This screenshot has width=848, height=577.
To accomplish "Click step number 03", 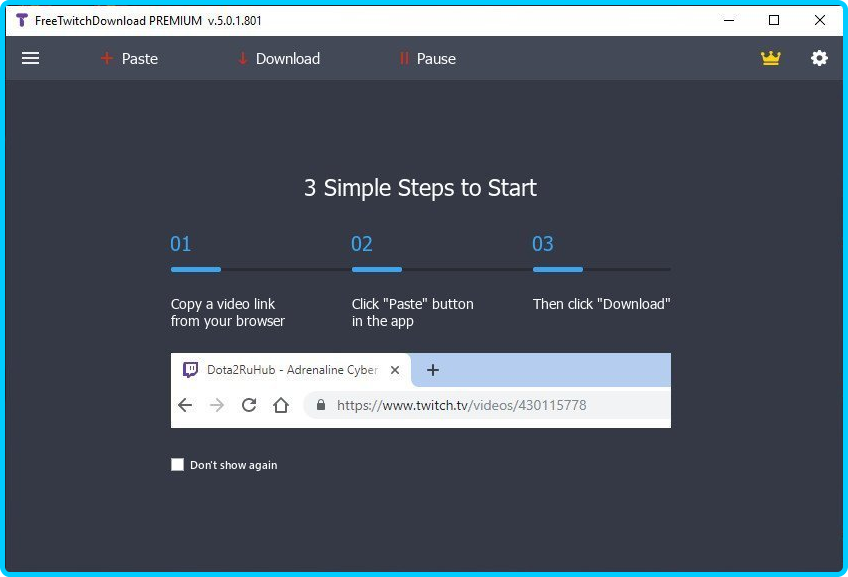I will click(543, 244).
